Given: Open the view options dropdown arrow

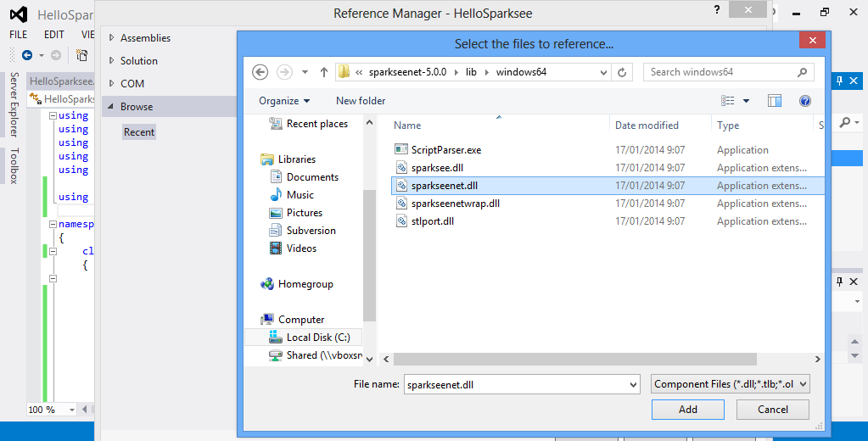Looking at the screenshot, I should pos(746,101).
